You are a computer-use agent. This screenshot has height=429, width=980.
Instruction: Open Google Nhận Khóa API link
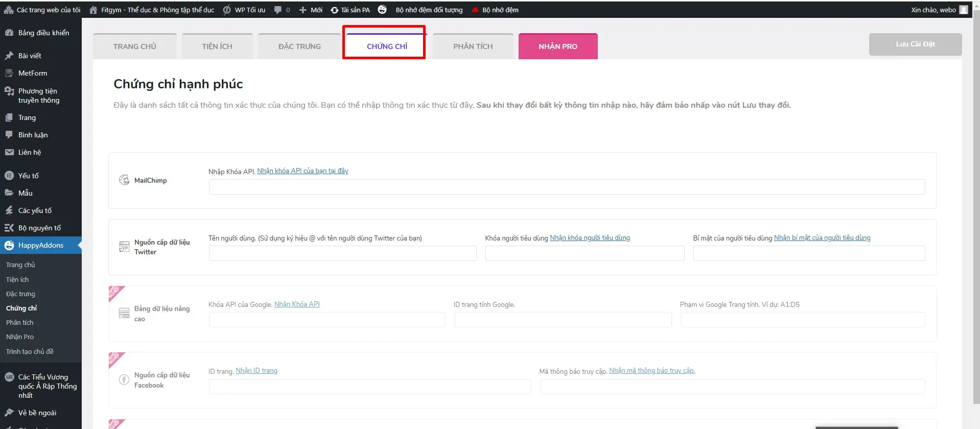[297, 304]
